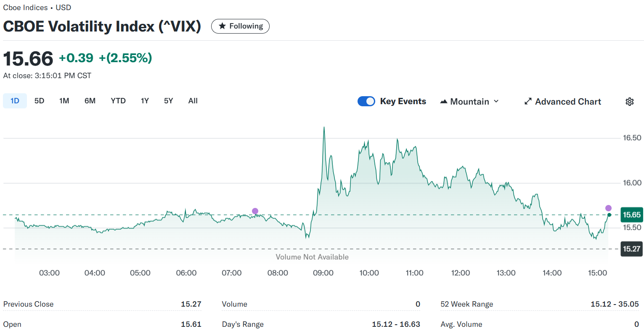Switch to the 1M range
The image size is (644, 331).
click(x=64, y=101)
